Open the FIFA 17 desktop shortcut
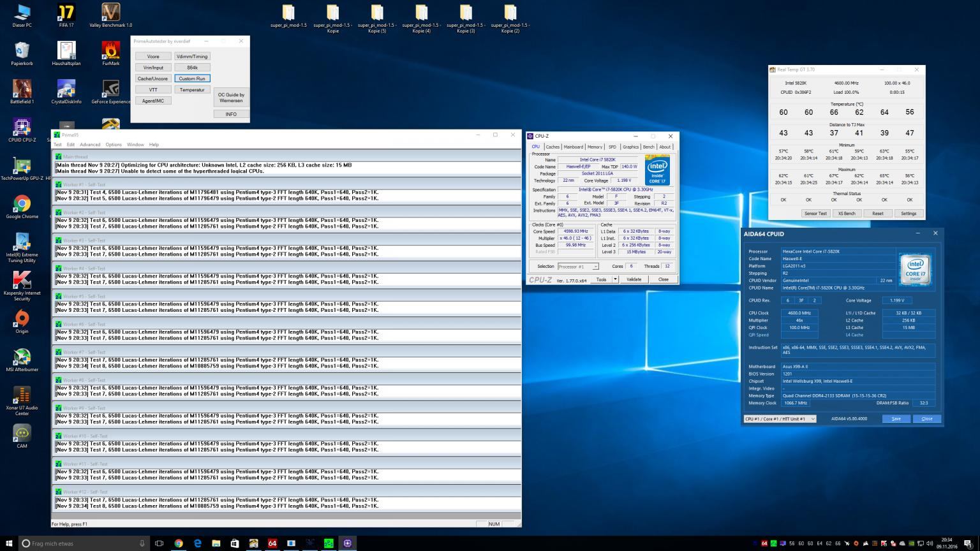Viewport: 980px width, 551px height. pyautogui.click(x=66, y=15)
